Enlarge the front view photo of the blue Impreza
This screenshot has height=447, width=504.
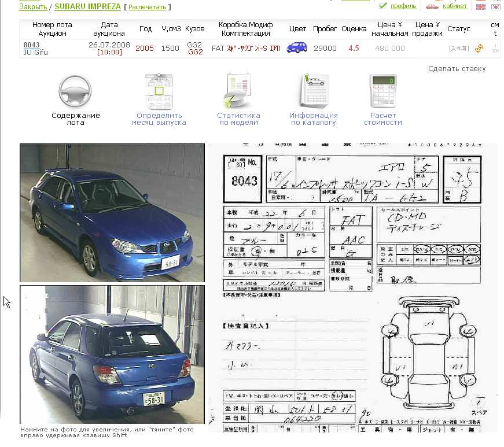pyautogui.click(x=112, y=213)
